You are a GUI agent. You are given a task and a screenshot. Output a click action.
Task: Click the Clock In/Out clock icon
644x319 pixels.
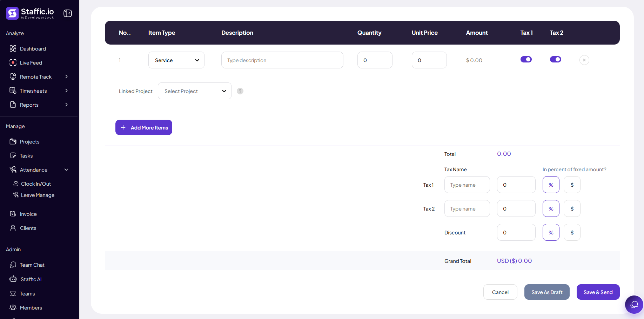[x=16, y=184]
